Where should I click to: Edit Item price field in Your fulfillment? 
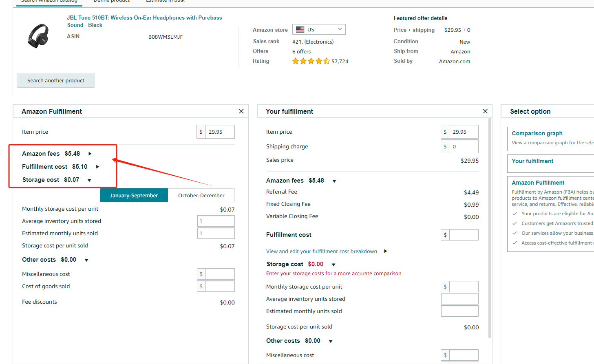464,132
